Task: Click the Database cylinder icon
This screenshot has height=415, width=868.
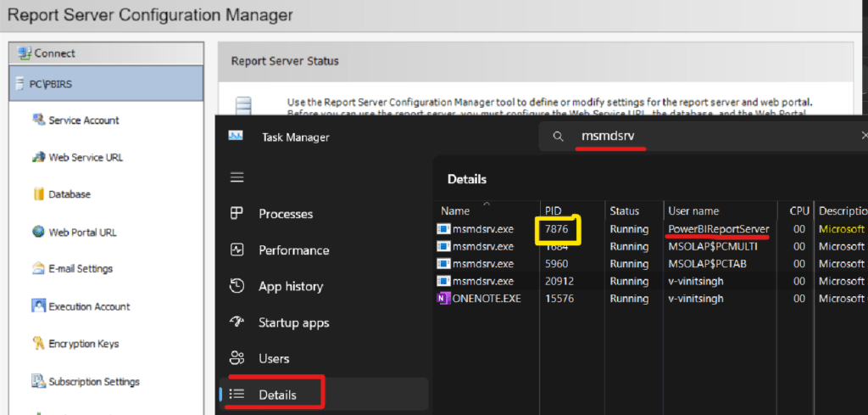Action: coord(39,194)
